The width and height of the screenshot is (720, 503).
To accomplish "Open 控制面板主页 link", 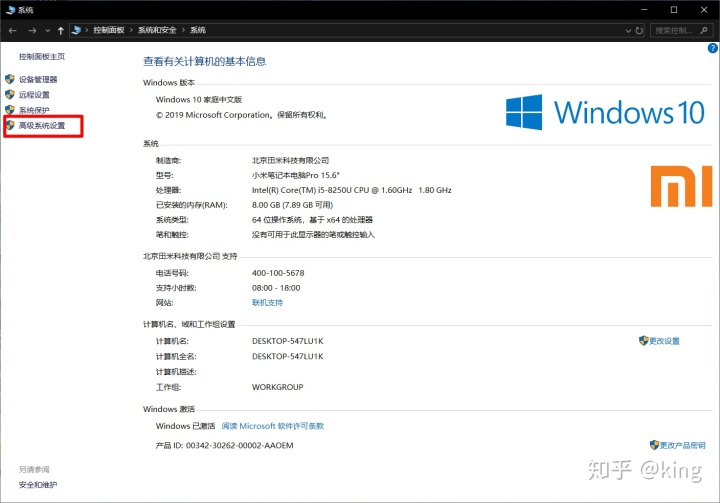I will point(42,56).
